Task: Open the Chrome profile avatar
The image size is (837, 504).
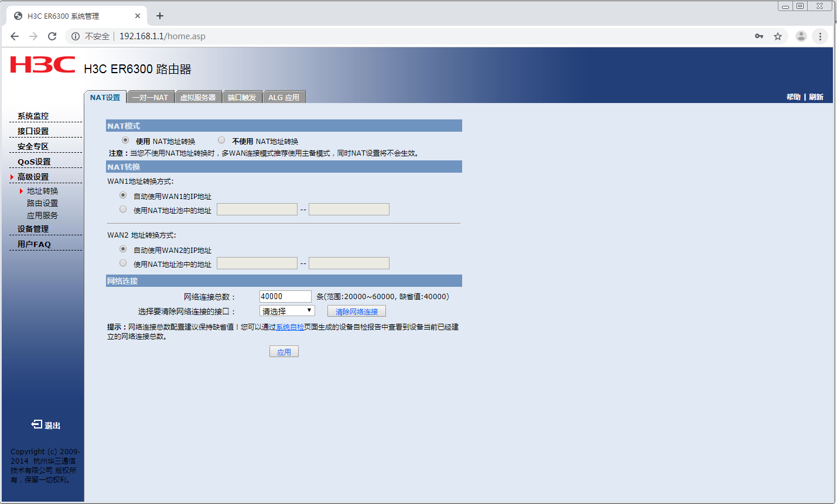Action: pyautogui.click(x=801, y=36)
